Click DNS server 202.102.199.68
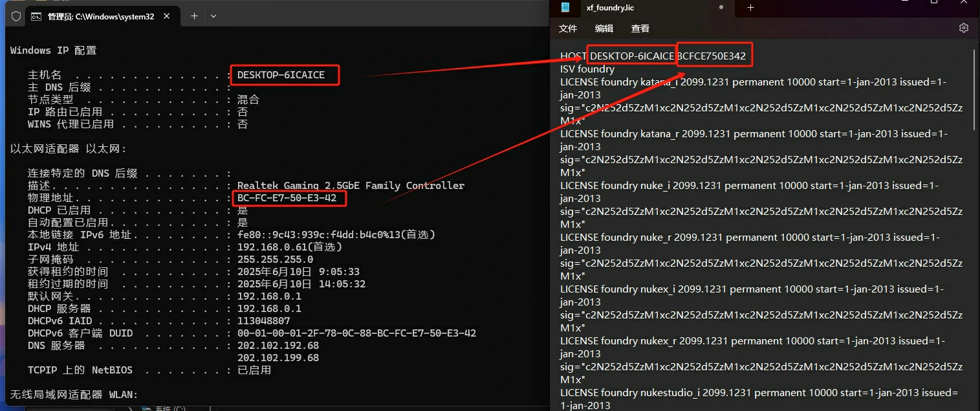Screen dimensions: 980x411 tap(278, 358)
